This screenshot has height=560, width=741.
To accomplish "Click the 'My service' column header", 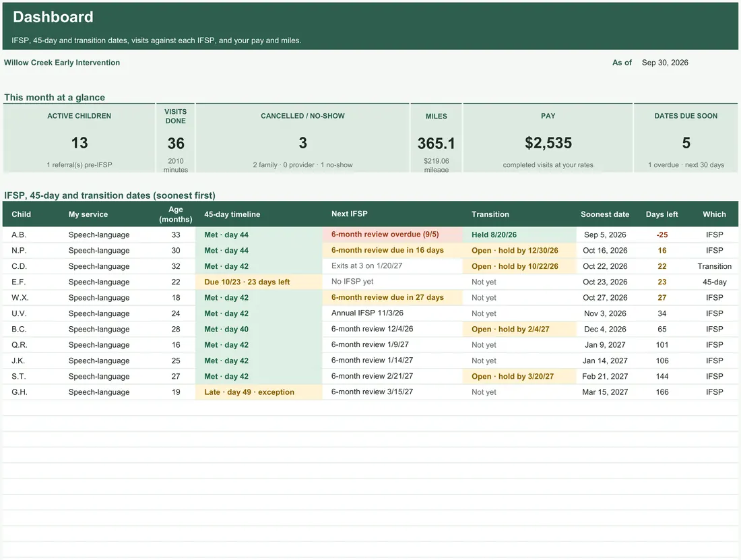I will [x=88, y=214].
